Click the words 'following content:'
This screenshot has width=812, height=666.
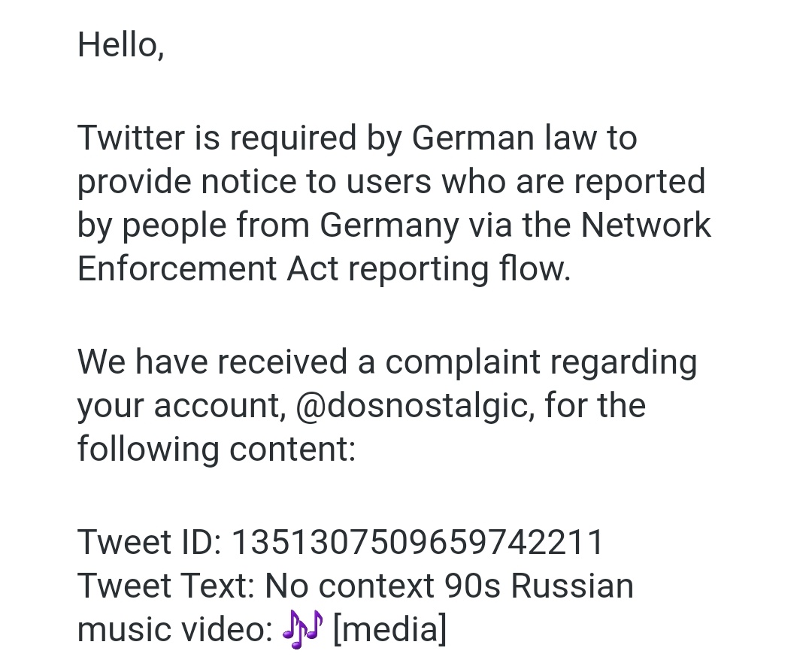tap(217, 449)
